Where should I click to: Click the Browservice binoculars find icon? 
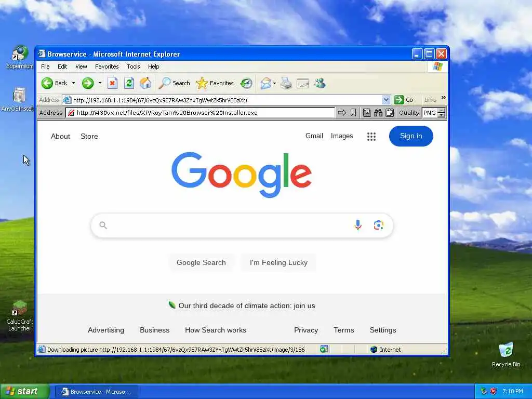[378, 113]
